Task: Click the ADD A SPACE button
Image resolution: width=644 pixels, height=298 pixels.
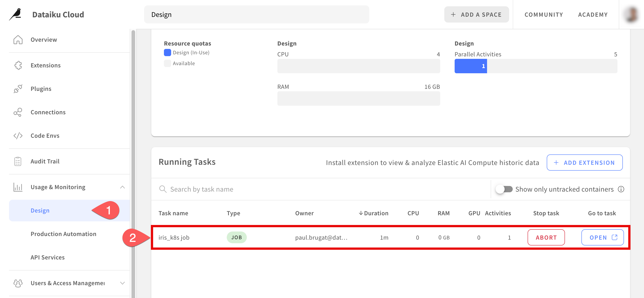Action: [476, 14]
